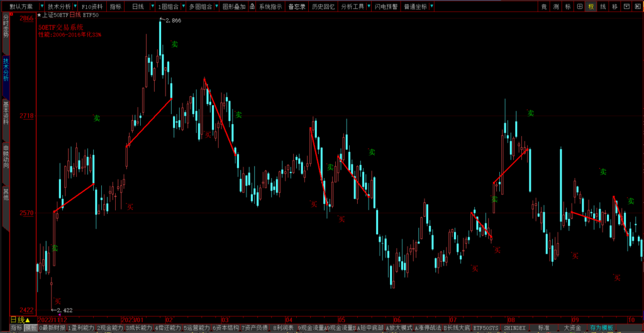644x333 pixels.
Task: Click the 存为模板 link at bottom
Action: 601,328
